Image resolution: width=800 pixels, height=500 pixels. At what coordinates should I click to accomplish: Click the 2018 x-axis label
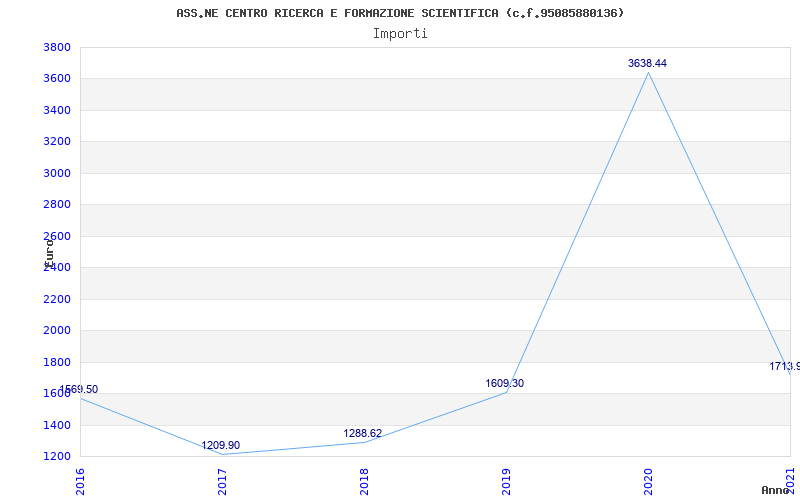(x=364, y=482)
